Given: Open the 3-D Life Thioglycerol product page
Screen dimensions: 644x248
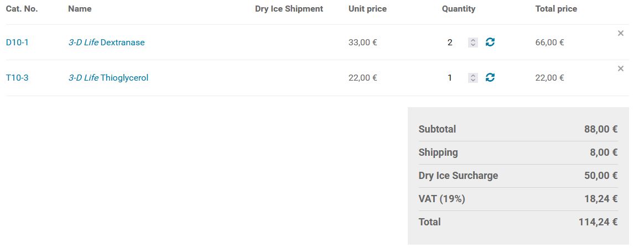Looking at the screenshot, I should 108,78.
